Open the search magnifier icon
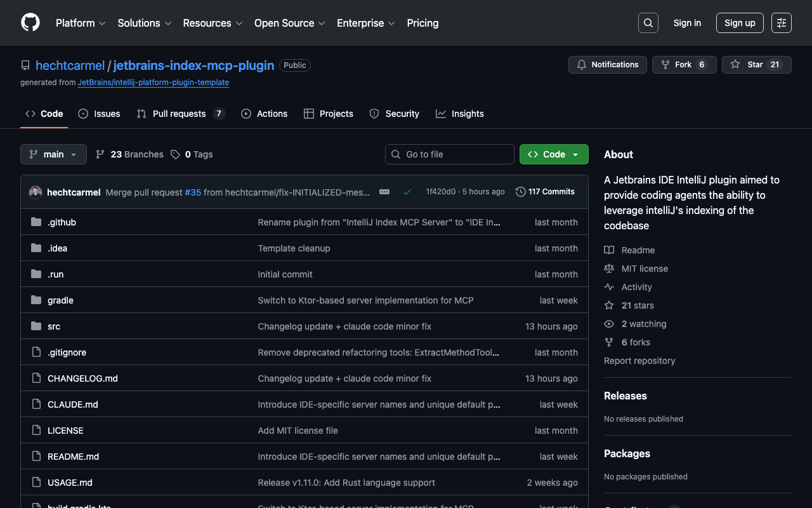Image resolution: width=812 pixels, height=508 pixels. pos(648,23)
